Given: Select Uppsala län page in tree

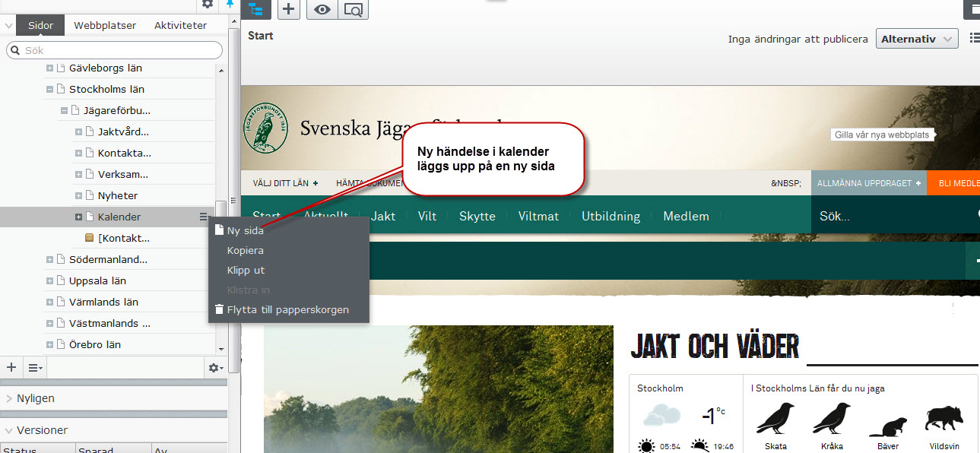Looking at the screenshot, I should [x=97, y=280].
